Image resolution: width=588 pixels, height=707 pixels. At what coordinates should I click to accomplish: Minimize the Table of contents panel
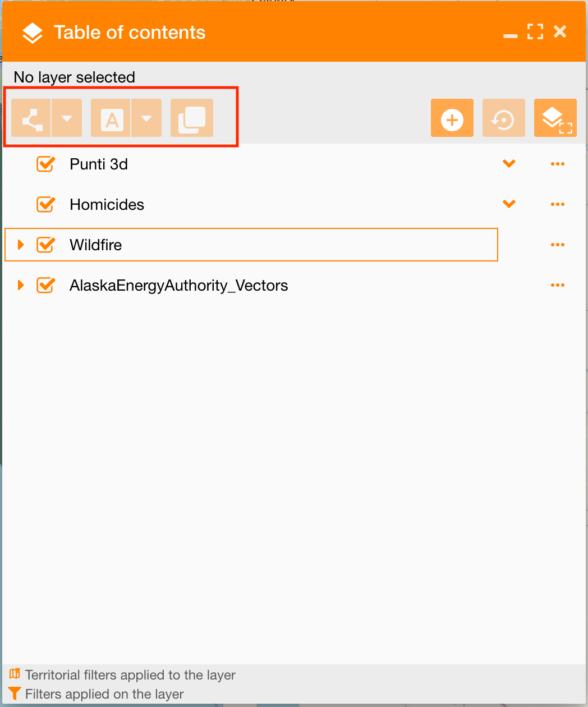click(x=511, y=35)
